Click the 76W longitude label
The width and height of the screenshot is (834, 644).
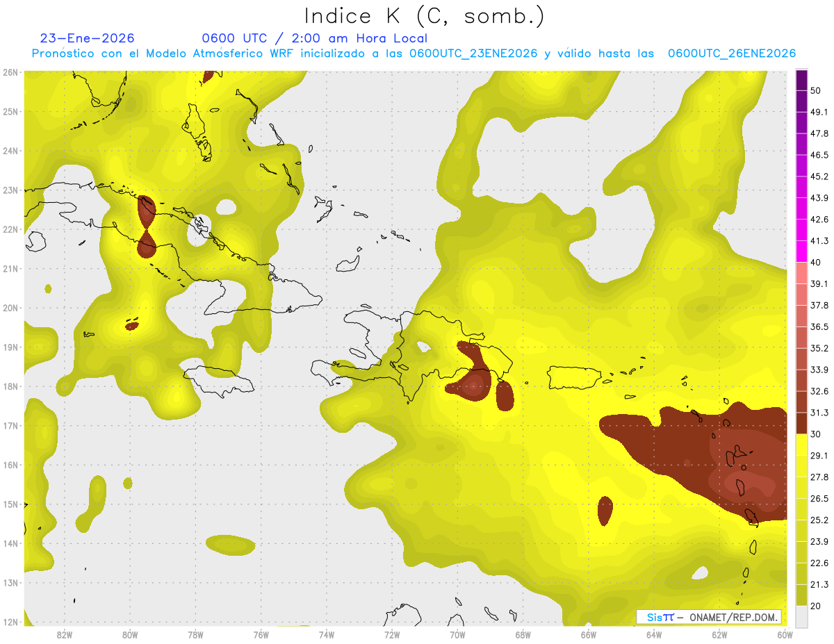point(261,634)
